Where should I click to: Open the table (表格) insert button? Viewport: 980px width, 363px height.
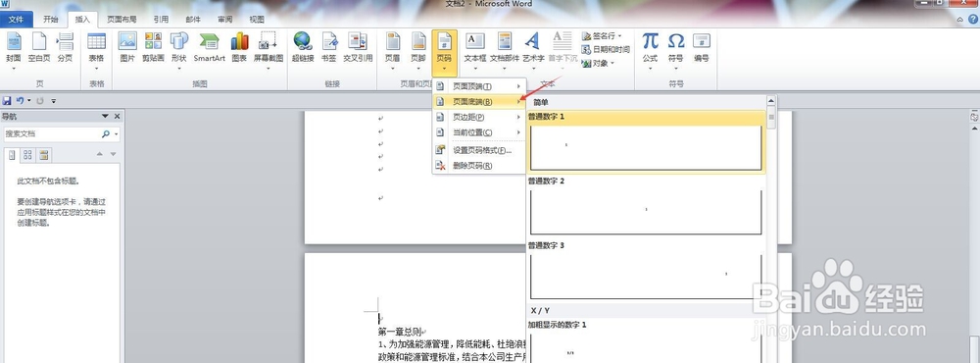pyautogui.click(x=96, y=49)
